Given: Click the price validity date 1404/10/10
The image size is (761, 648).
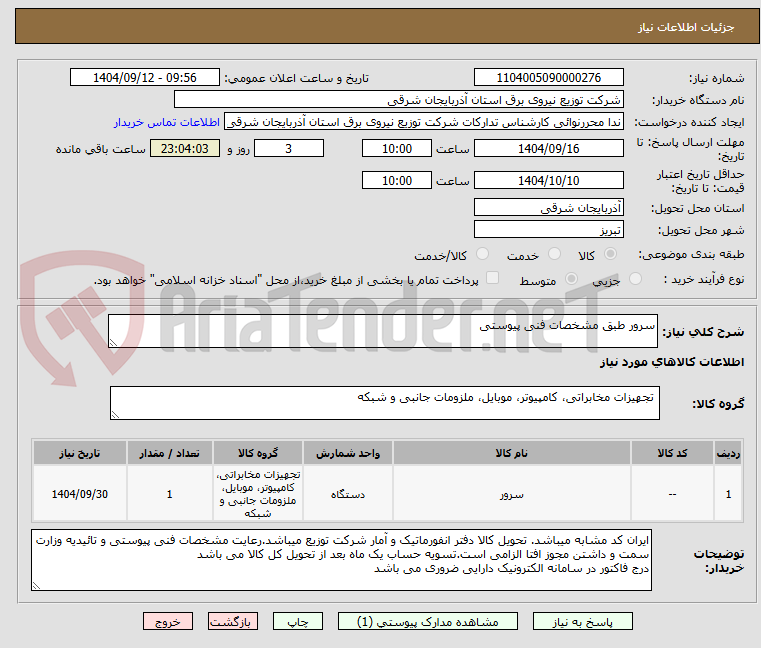Looking at the screenshot, I should 548,181.
